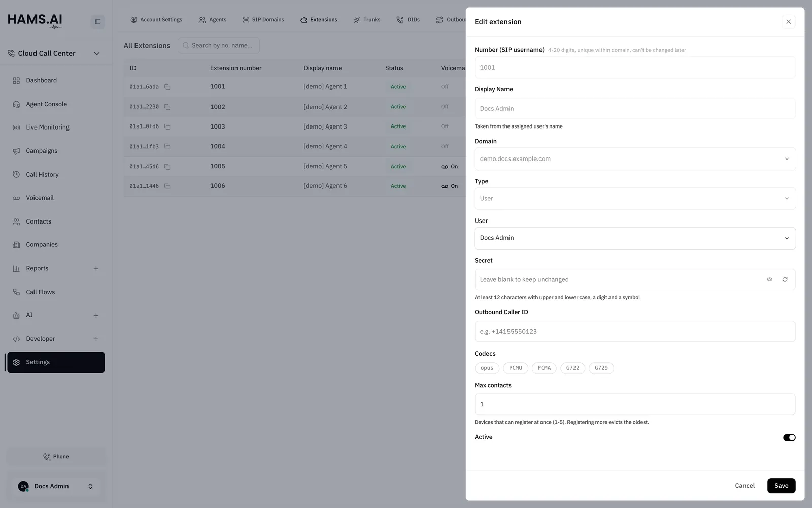Copy ID 01a1…6ada with copy icon
Viewport: 812px width, 508px height.
[x=167, y=87]
